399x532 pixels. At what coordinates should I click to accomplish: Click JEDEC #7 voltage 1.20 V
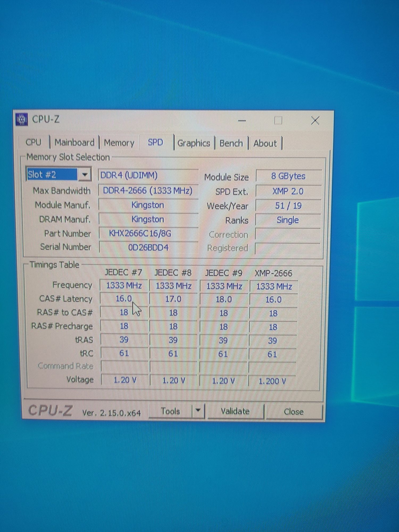(x=125, y=380)
